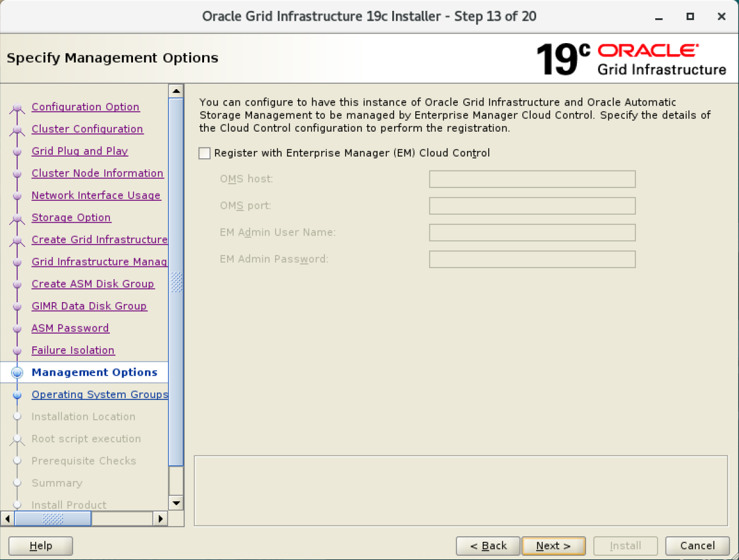The image size is (739, 560).
Task: Click Next to proceed
Action: pos(553,546)
